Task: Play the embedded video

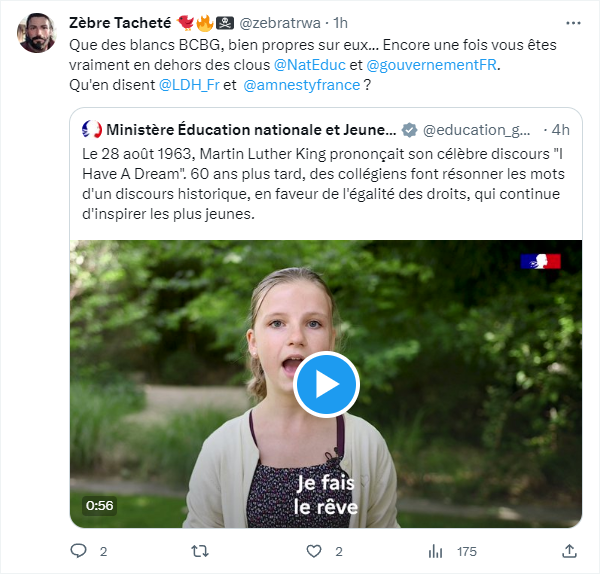Action: [x=326, y=384]
